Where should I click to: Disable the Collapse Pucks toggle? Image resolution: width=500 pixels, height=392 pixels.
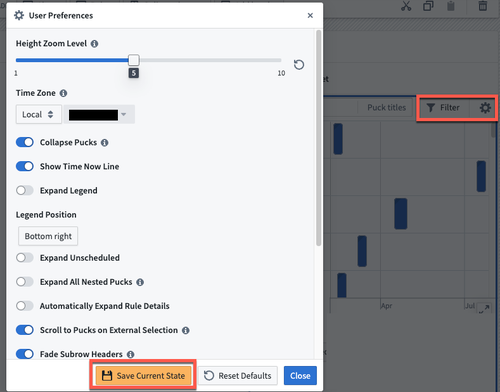tap(25, 142)
